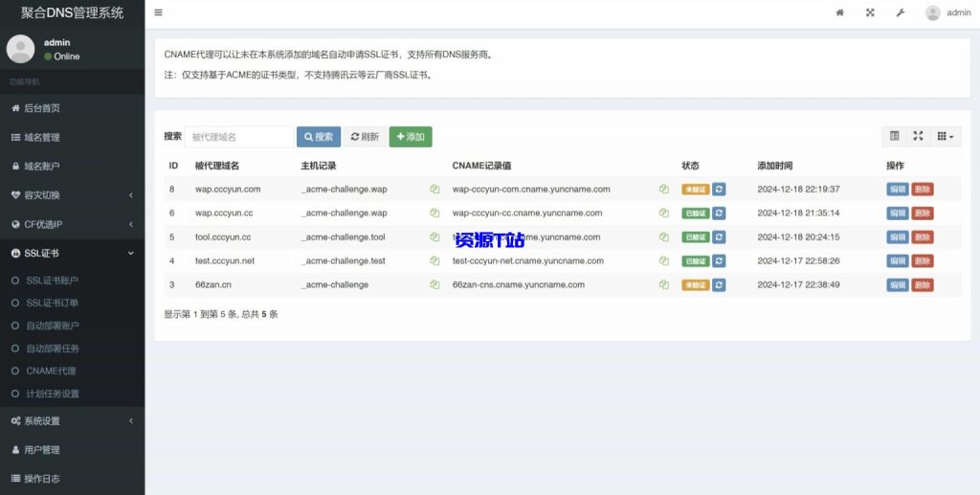
Task: Open the columns dropdown in table toolbar
Action: tap(946, 136)
